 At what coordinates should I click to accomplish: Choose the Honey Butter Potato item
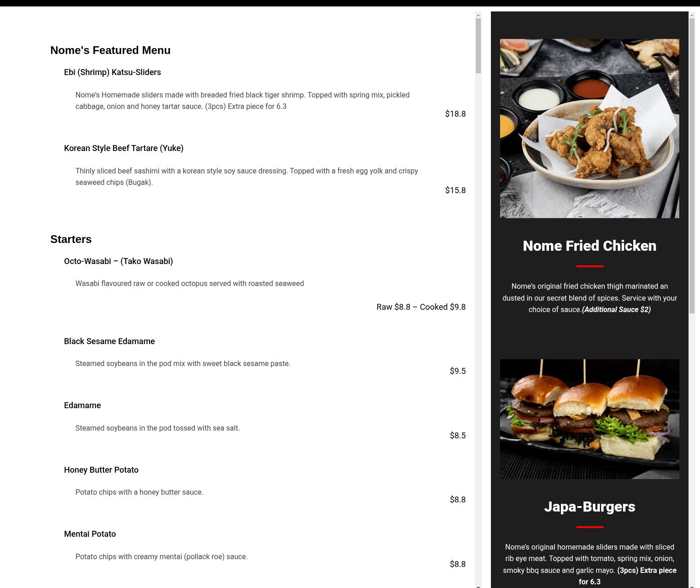[101, 470]
